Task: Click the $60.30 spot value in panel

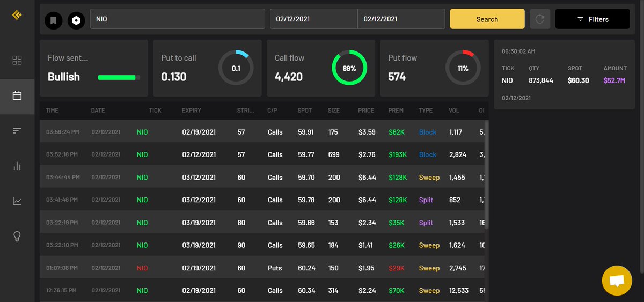Action: (x=579, y=80)
